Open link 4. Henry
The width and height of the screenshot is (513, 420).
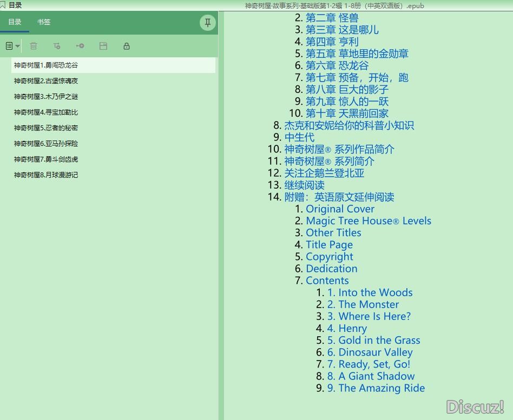[347, 328]
